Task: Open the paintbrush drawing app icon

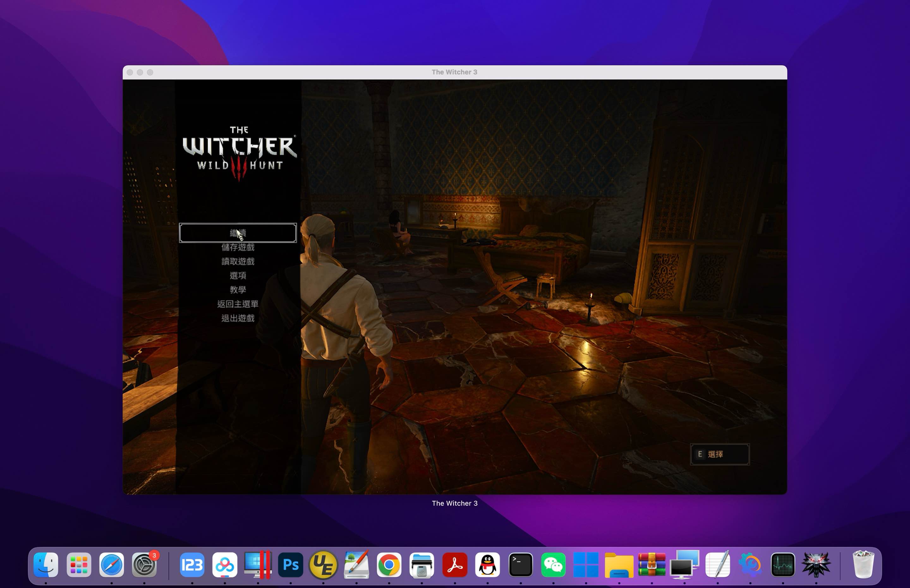Action: click(356, 565)
